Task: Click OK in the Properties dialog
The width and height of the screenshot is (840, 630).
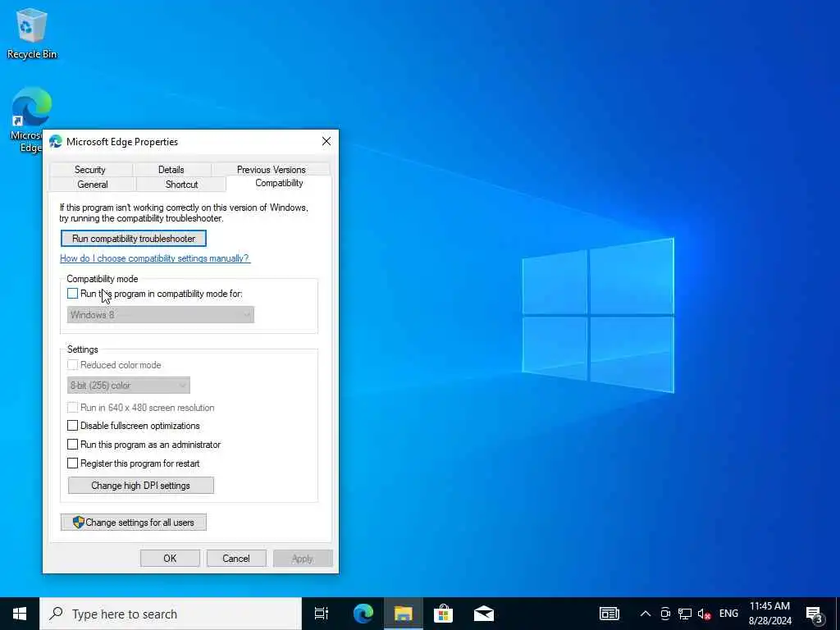Action: (170, 558)
